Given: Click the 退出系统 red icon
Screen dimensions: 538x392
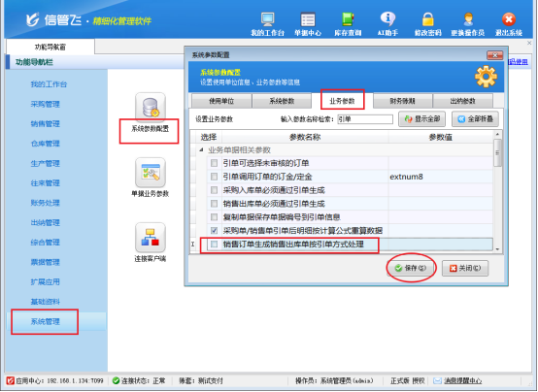Looking at the screenshot, I should tap(509, 19).
